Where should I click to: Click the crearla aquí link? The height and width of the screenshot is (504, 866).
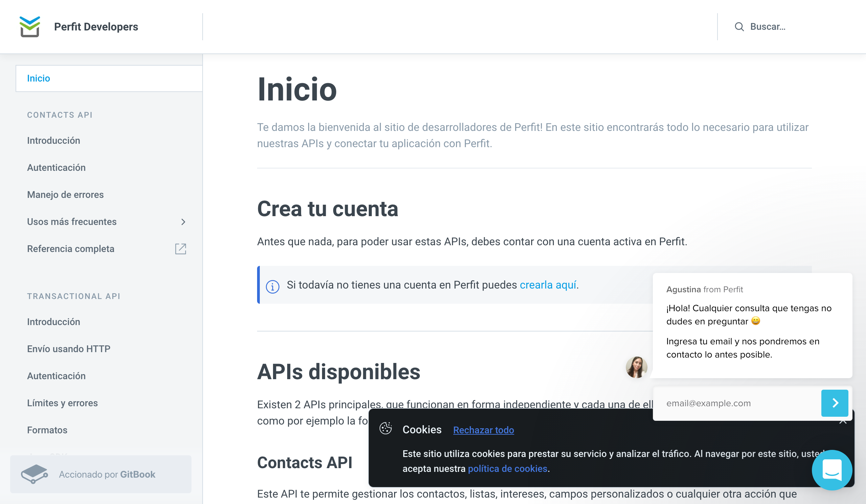(548, 285)
